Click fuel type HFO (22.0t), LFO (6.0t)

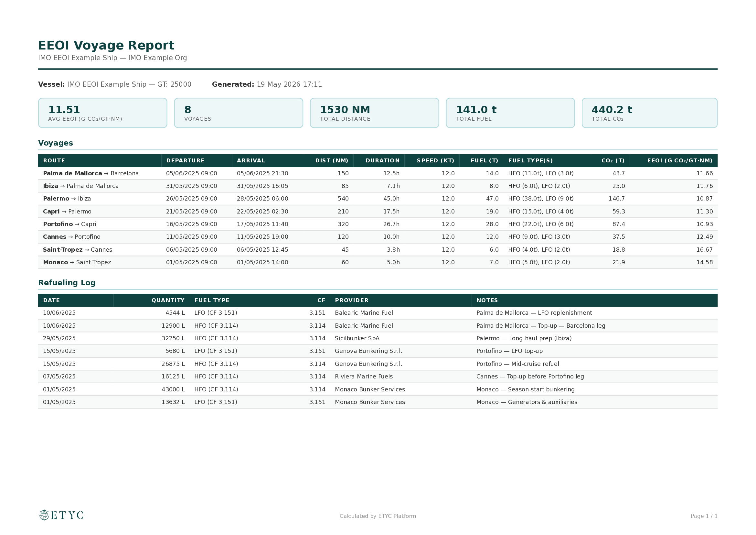(x=541, y=224)
